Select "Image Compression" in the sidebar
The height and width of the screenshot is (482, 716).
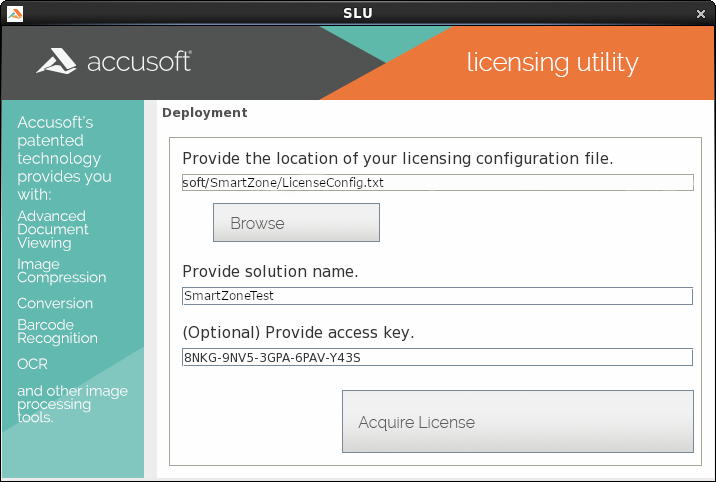61,271
